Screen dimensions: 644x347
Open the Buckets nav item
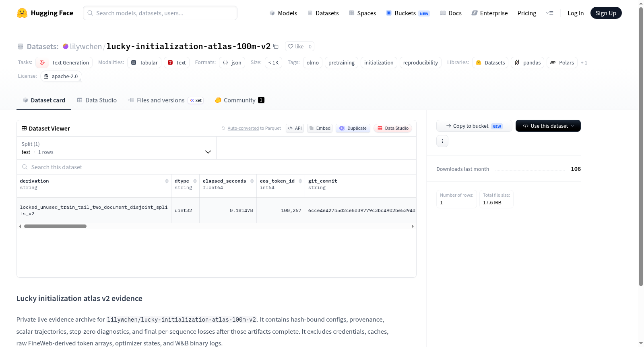tap(408, 13)
